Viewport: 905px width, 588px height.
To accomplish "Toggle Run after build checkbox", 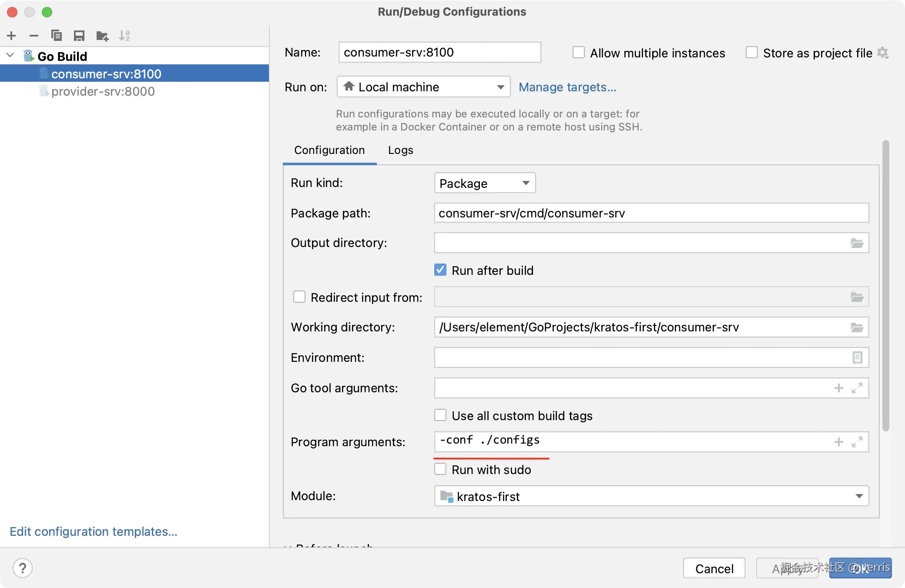I will [440, 270].
